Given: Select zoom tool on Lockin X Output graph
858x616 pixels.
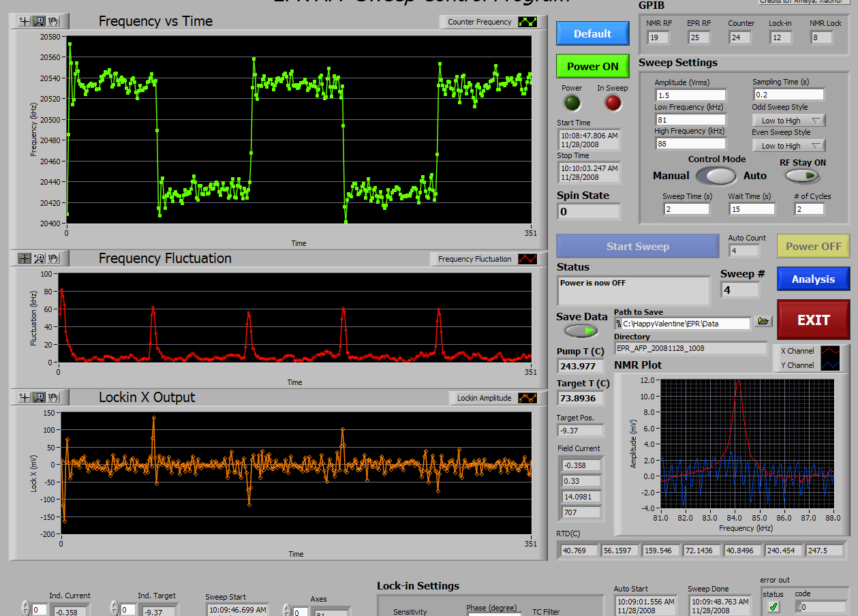Looking at the screenshot, I should tap(39, 397).
